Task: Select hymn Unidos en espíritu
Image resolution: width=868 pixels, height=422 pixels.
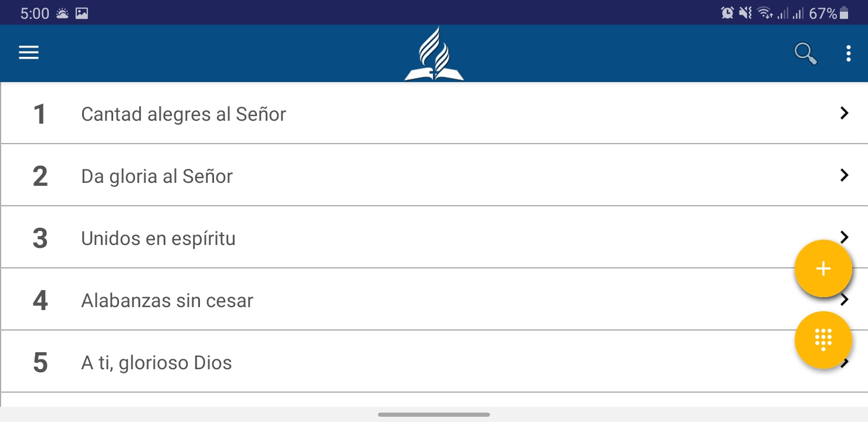Action: (158, 239)
